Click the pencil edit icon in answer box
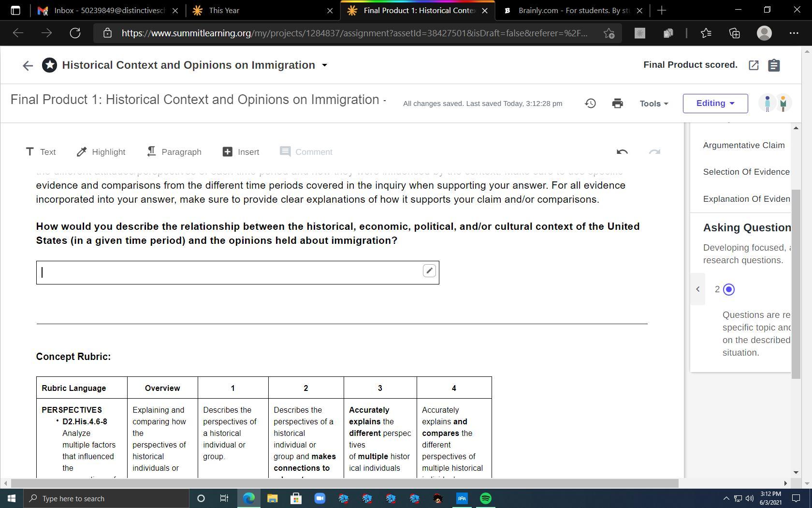This screenshot has width=812, height=508. pos(429,271)
